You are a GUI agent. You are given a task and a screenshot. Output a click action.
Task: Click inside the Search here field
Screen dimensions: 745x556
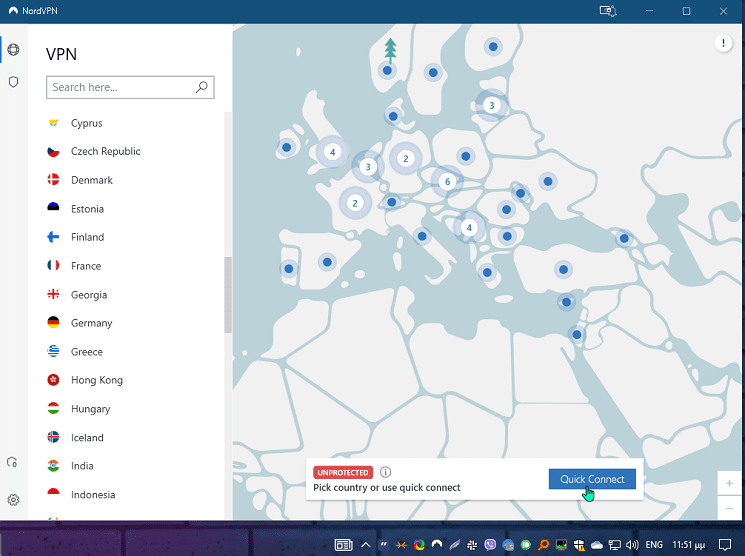pos(130,87)
